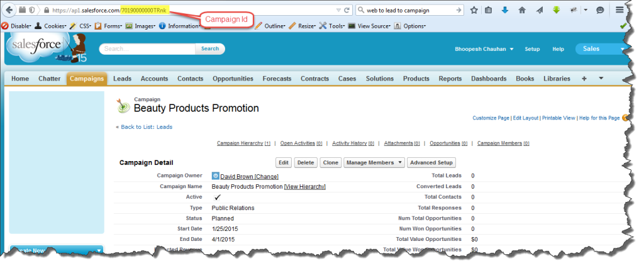
Task: Click the browser back arrow button
Action: pyautogui.click(x=9, y=11)
